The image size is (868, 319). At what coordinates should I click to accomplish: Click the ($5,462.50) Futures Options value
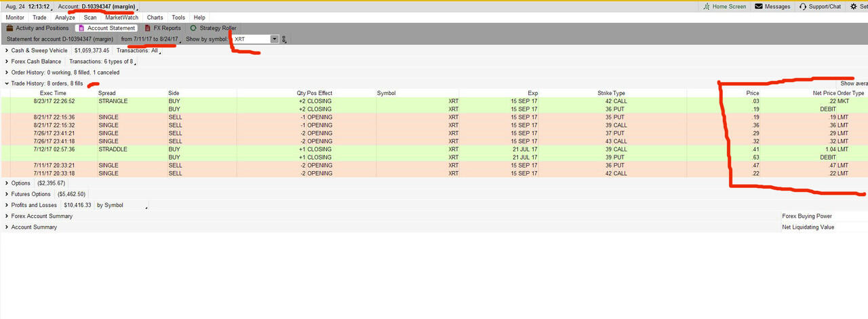pyautogui.click(x=71, y=194)
